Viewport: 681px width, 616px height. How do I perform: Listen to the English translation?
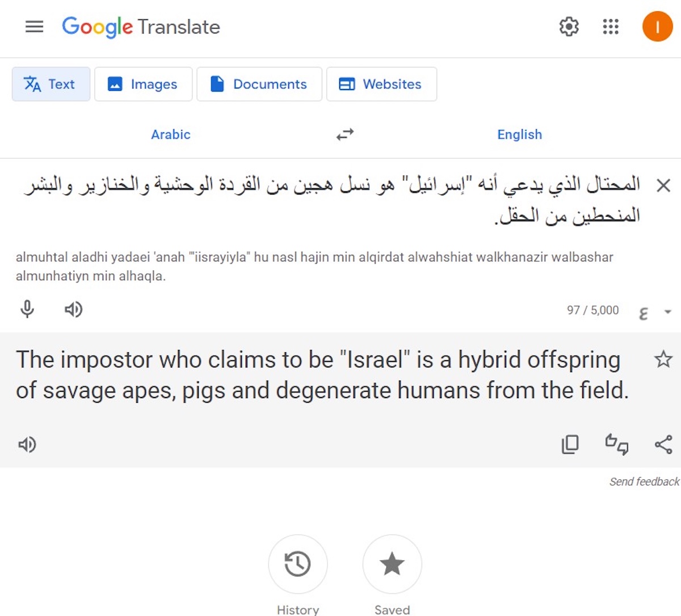(27, 444)
